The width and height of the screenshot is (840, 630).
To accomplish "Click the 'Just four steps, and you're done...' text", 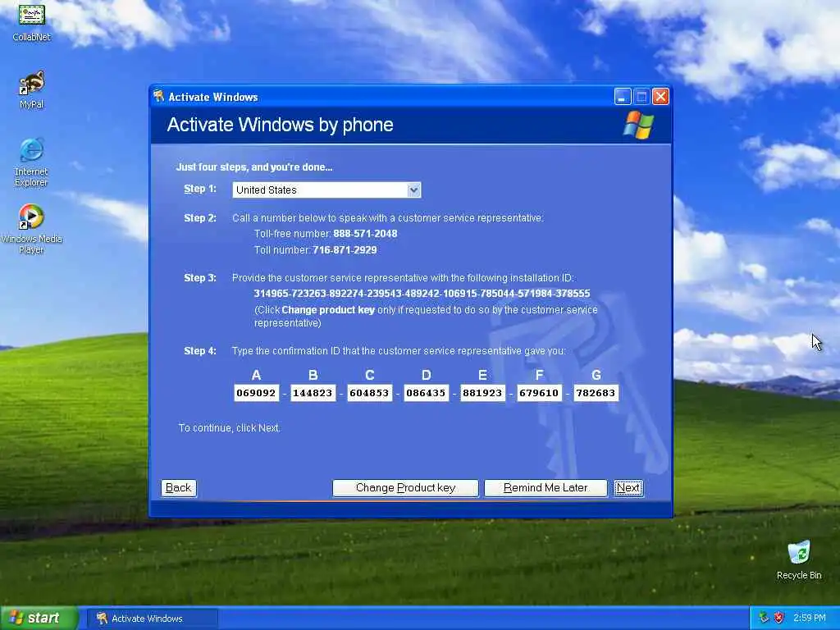I will click(254, 167).
